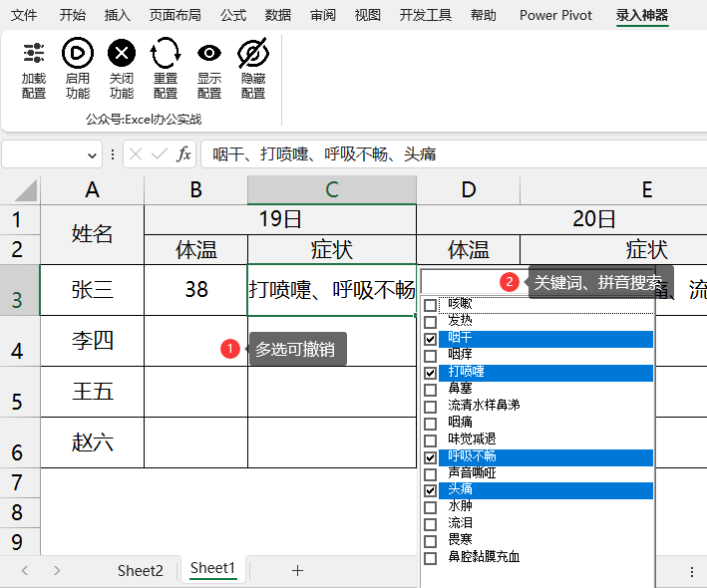Image resolution: width=707 pixels, height=588 pixels.
Task: Click the 显示配置 eye icon
Action: coord(209,53)
